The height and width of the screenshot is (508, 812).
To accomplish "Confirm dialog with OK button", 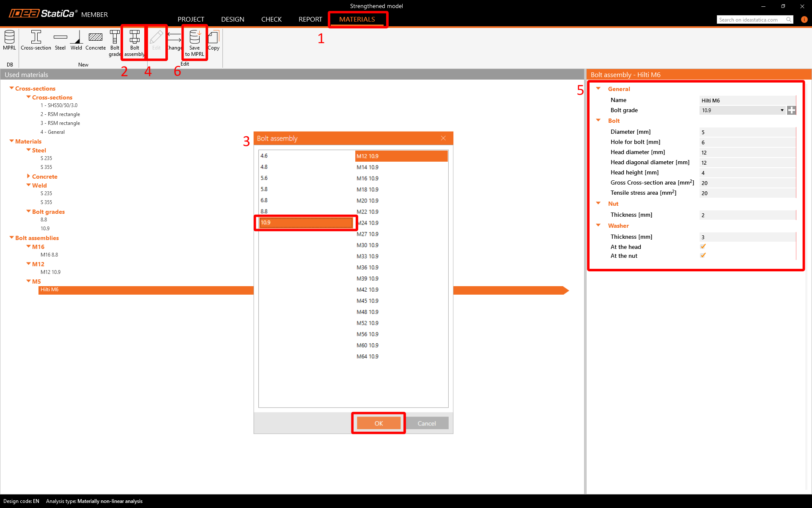I will [x=379, y=423].
